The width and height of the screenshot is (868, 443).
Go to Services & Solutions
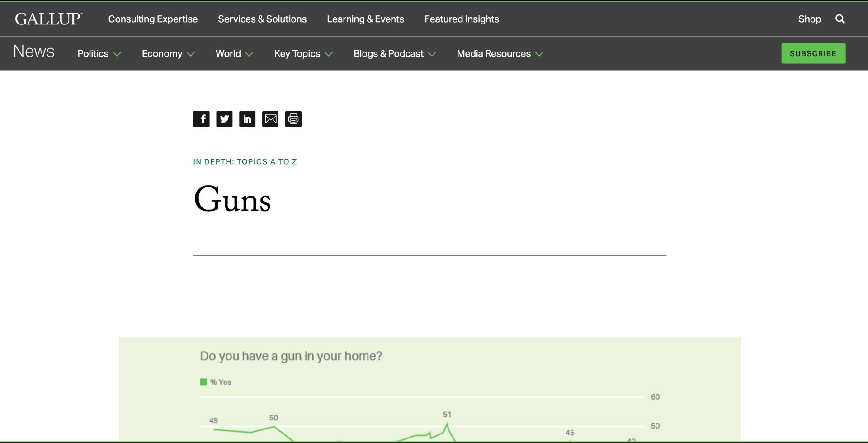pos(262,19)
